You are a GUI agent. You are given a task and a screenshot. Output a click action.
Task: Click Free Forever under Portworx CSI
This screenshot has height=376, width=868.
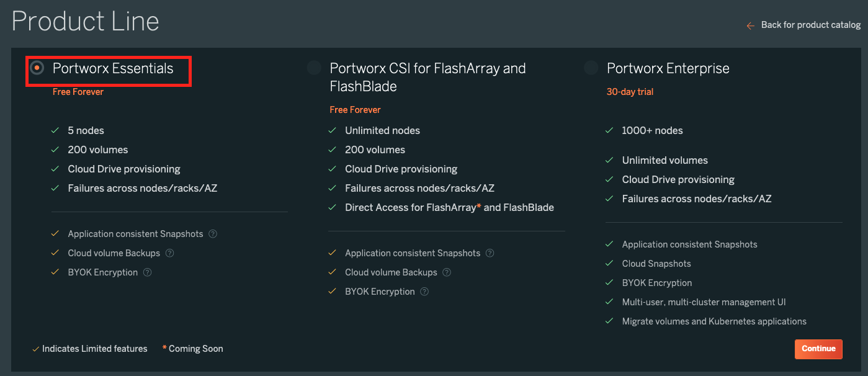point(355,110)
